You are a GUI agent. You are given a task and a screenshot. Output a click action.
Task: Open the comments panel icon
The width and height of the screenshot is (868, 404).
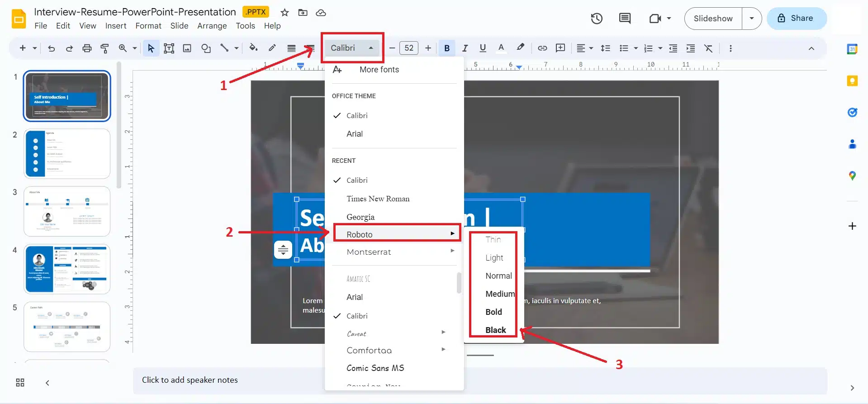coord(625,19)
